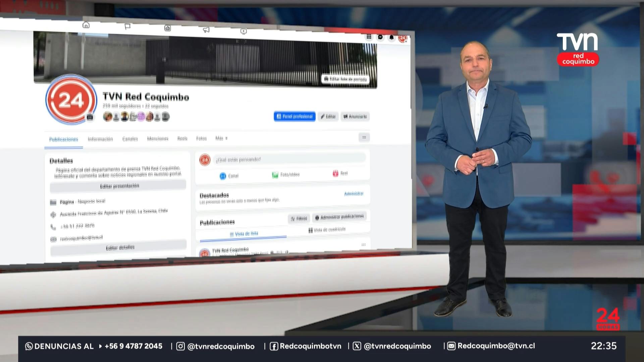Open the Pages flag icon
Viewport: 644px width, 362px height.
[127, 26]
